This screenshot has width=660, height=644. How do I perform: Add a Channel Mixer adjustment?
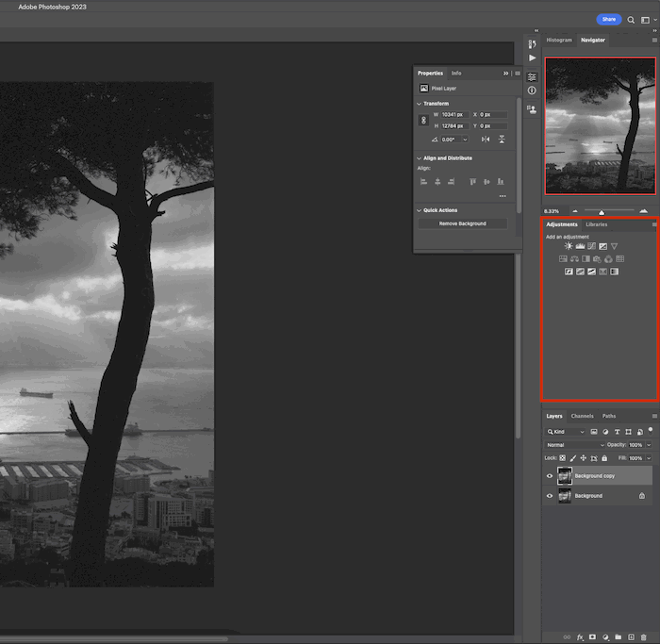[x=608, y=259]
